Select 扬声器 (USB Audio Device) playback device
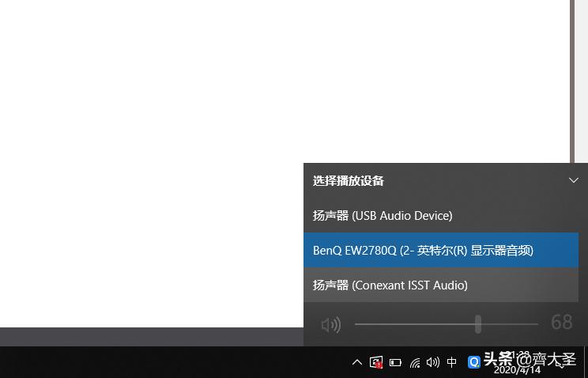 [x=441, y=215]
